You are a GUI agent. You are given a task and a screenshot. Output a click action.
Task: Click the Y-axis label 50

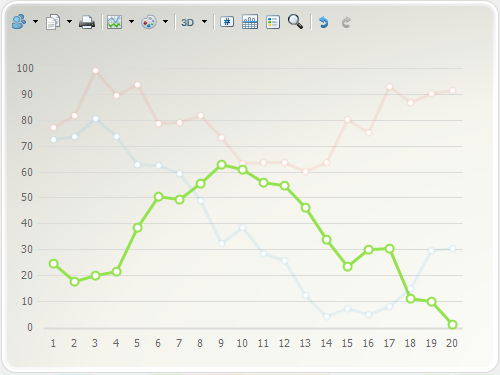pos(27,197)
